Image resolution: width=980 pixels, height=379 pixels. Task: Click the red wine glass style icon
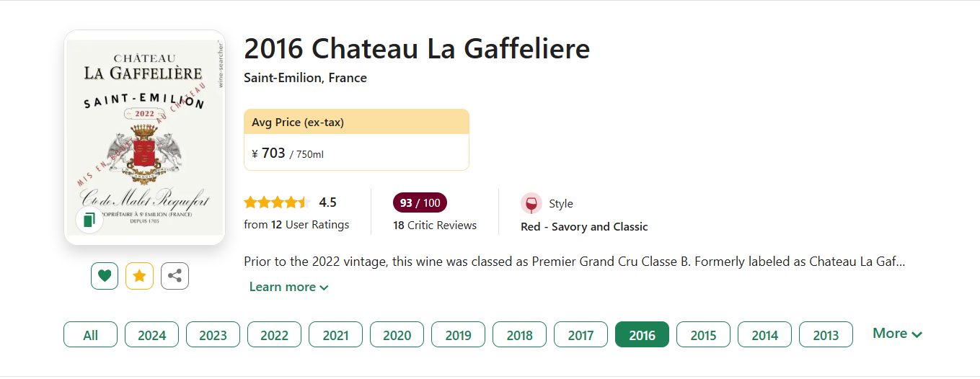[531, 204]
